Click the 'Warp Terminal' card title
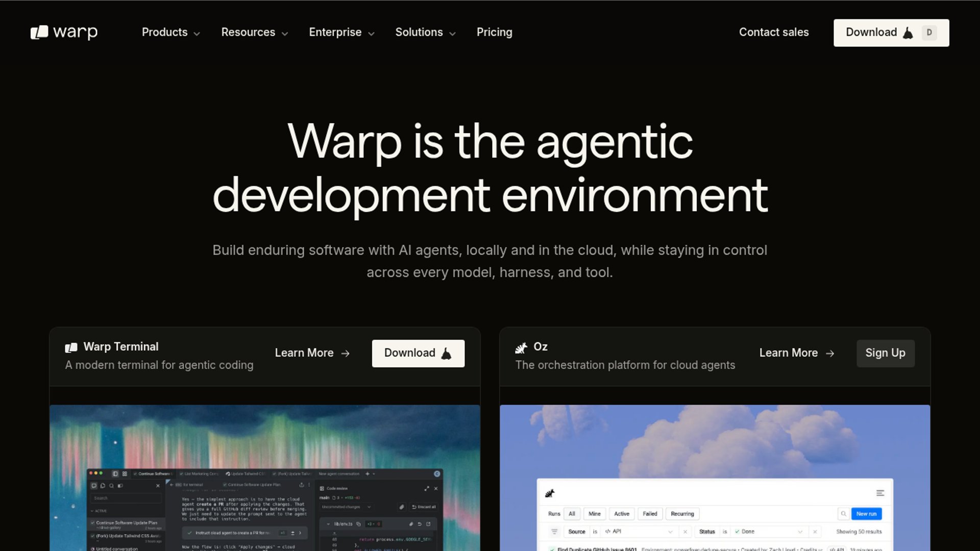This screenshot has width=980, height=551. pos(121,347)
